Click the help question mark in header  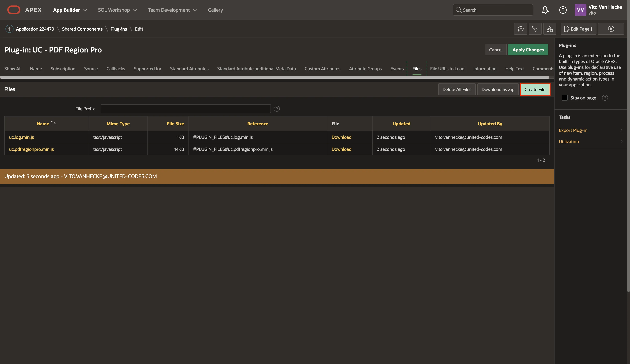[563, 10]
